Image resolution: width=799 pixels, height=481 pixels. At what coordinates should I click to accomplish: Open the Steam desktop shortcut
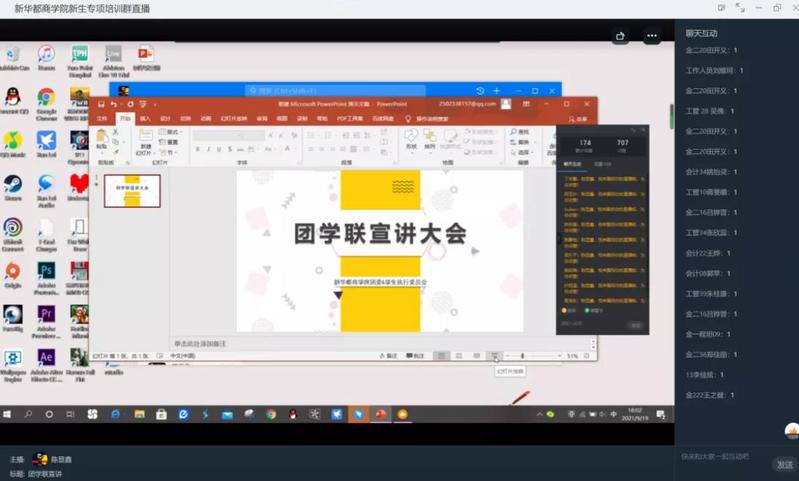coord(13,186)
